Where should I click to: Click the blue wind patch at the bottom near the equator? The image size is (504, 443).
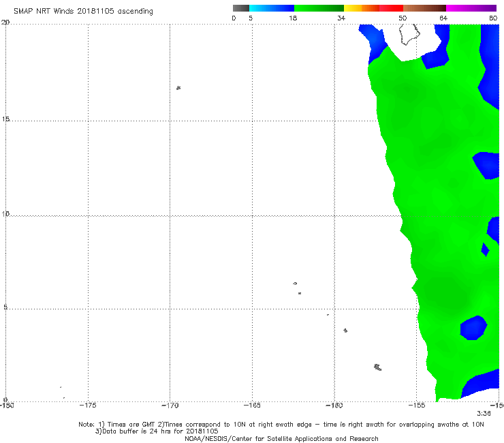pyautogui.click(x=481, y=384)
